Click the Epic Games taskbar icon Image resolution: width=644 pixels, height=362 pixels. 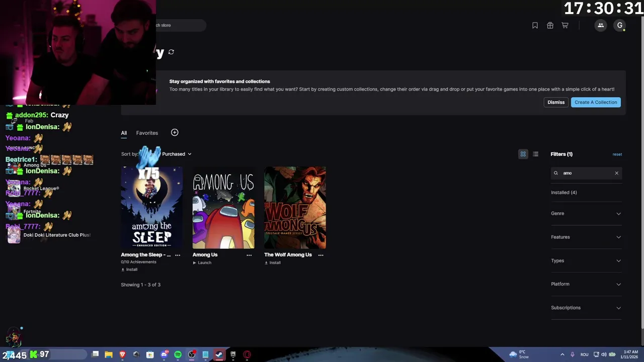coord(233,354)
